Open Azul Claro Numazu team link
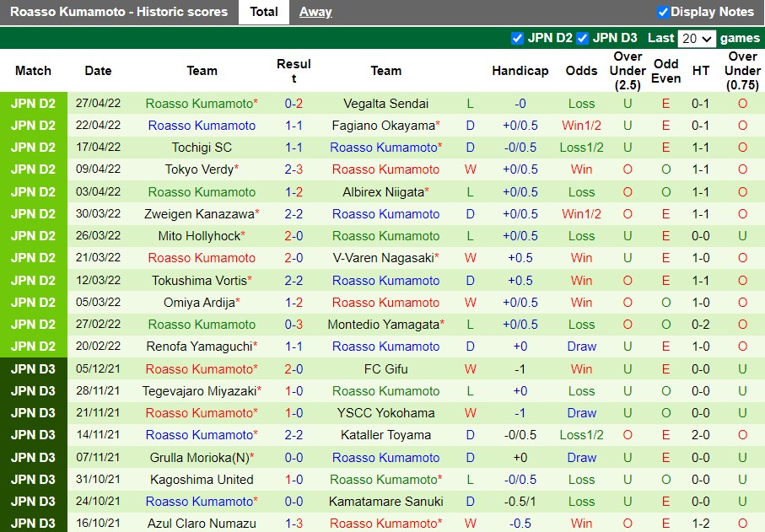 [x=202, y=524]
